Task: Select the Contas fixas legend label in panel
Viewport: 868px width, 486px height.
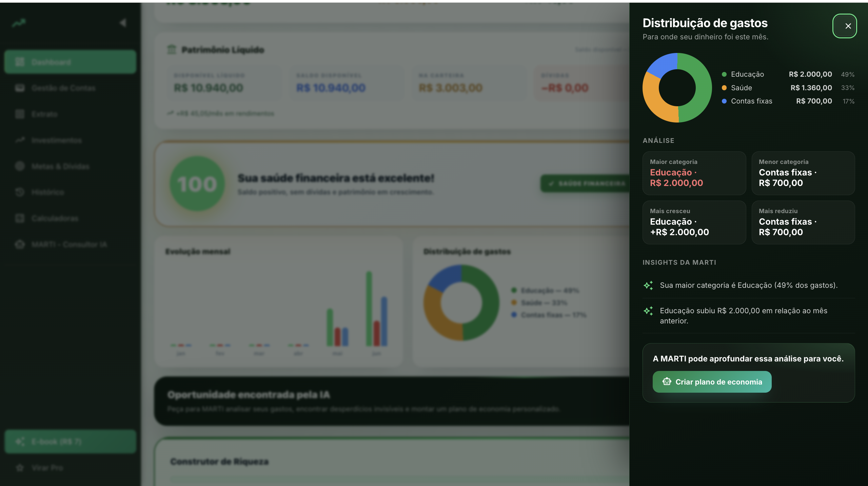Action: pos(751,101)
